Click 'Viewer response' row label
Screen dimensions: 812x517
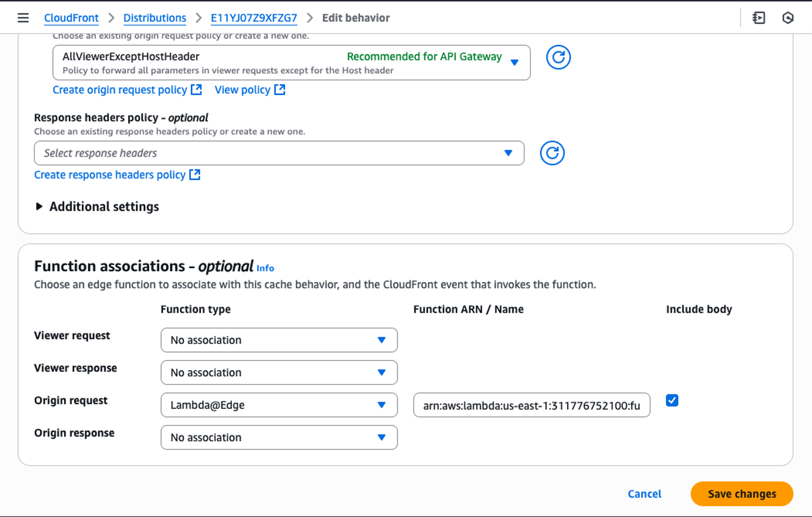tap(75, 368)
